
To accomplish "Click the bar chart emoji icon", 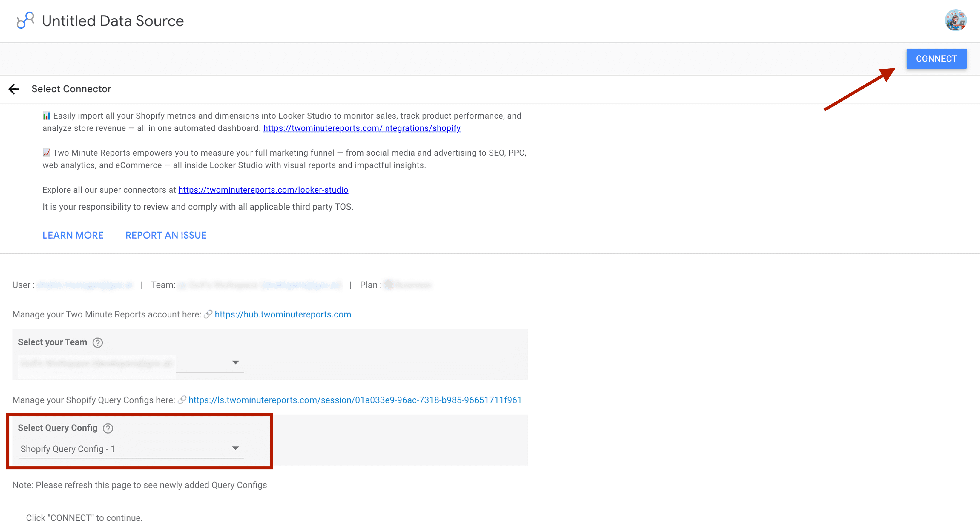I will click(46, 116).
